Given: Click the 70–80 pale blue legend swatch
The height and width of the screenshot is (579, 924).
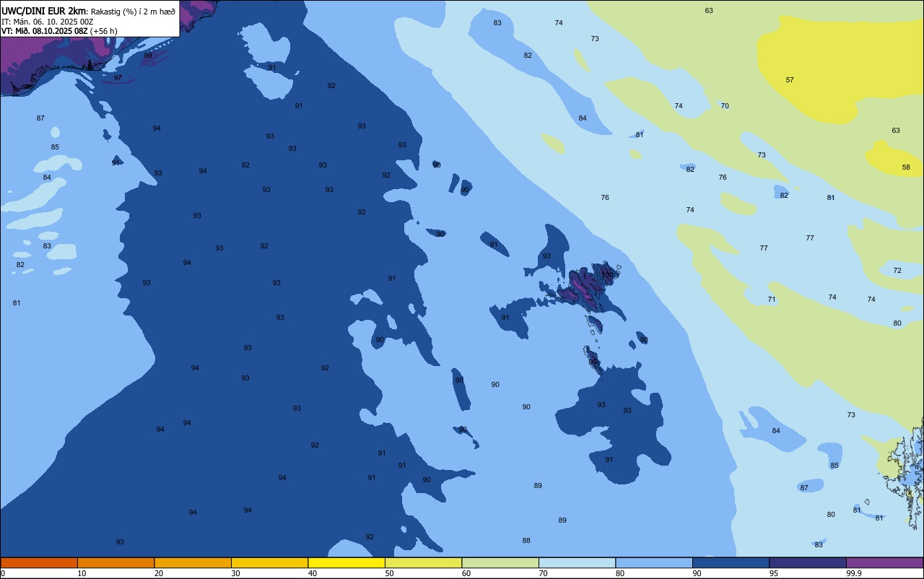Looking at the screenshot, I should click(x=577, y=562).
